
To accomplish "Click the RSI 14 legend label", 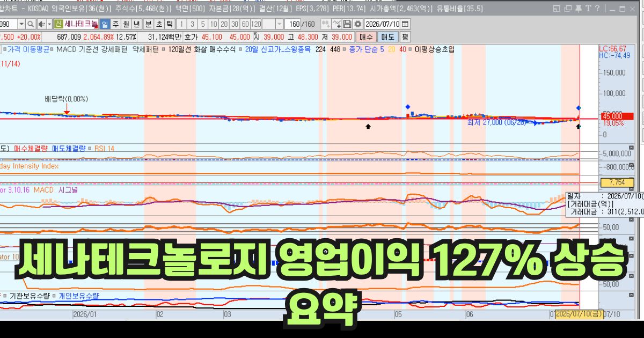I will 104,148.
